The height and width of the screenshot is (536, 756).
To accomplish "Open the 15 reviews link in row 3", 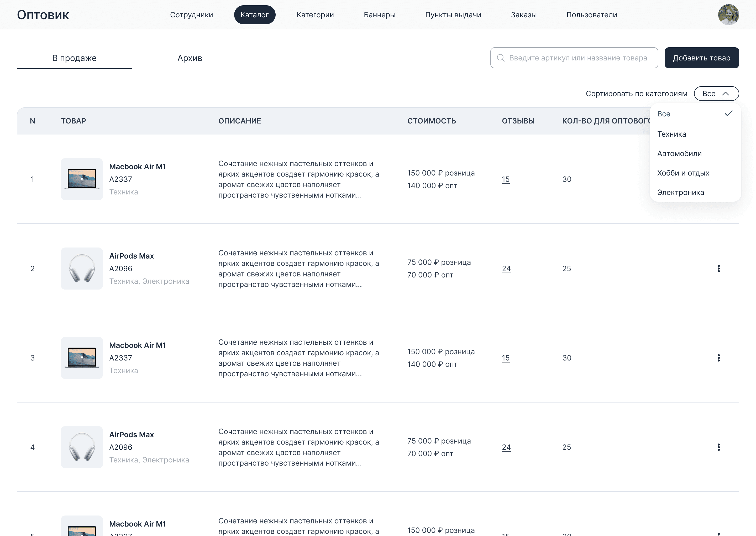I will [x=506, y=358].
